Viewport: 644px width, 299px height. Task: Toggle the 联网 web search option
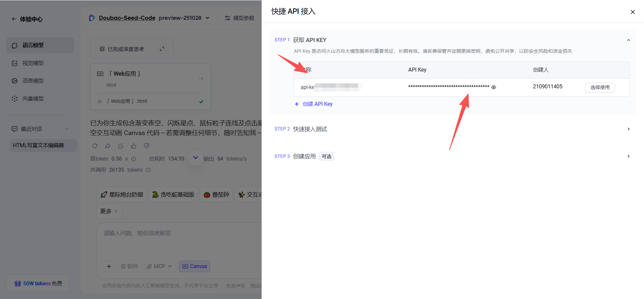coord(129,266)
